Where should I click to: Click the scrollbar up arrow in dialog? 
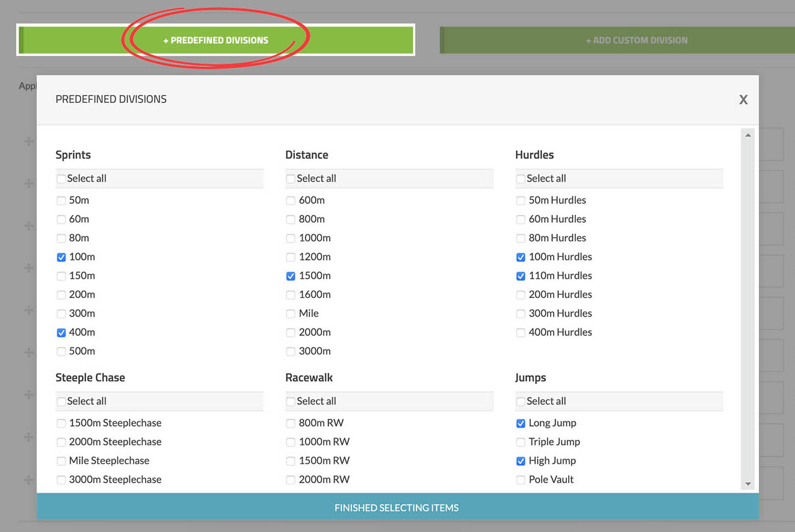(x=748, y=135)
